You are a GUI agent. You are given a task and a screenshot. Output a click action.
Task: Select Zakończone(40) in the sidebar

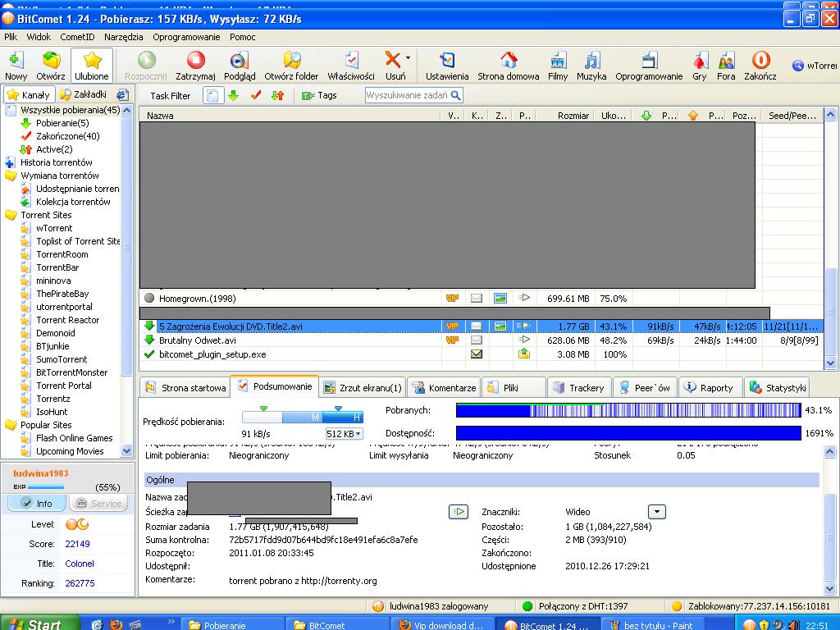point(67,136)
